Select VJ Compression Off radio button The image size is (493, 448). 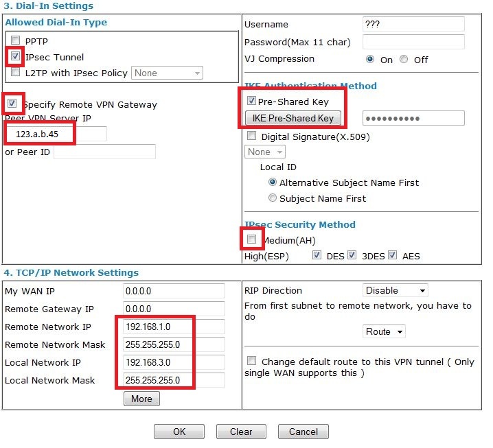404,60
